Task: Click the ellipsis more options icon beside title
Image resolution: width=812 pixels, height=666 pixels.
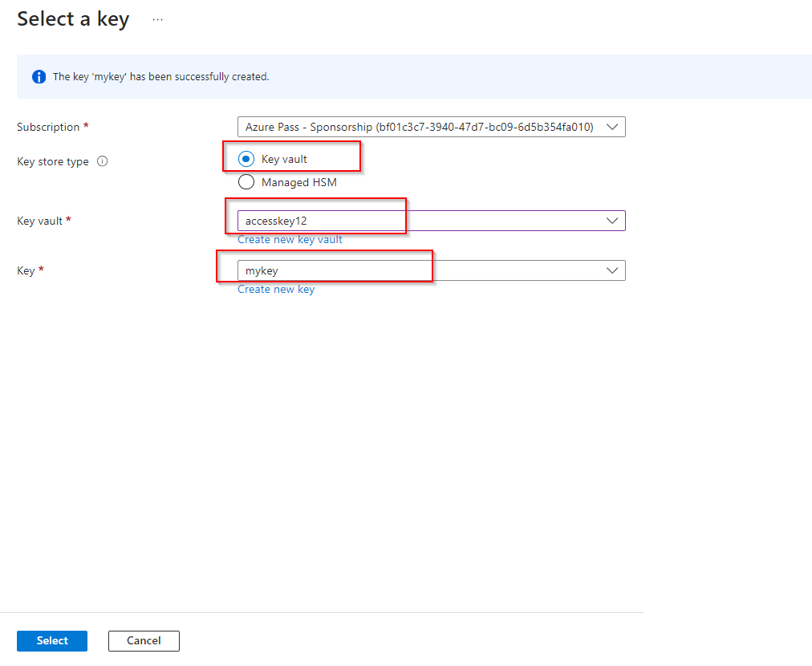Action: 157,19
